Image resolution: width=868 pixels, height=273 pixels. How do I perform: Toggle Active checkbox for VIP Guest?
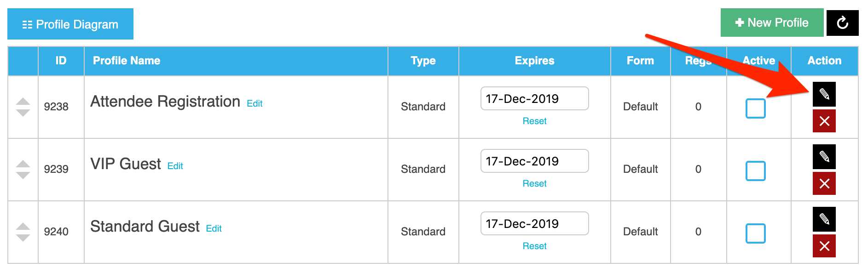pyautogui.click(x=755, y=171)
